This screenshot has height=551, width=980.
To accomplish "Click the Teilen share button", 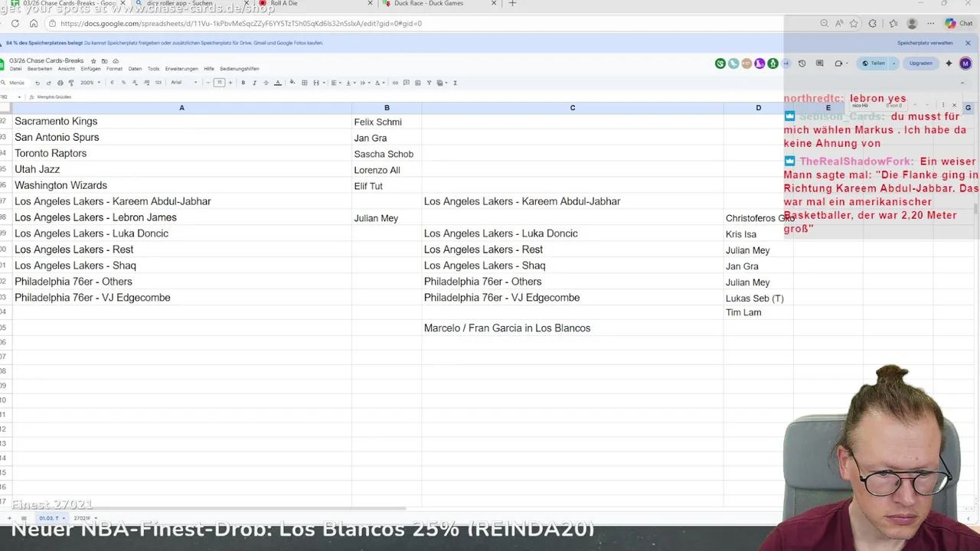I will [874, 64].
